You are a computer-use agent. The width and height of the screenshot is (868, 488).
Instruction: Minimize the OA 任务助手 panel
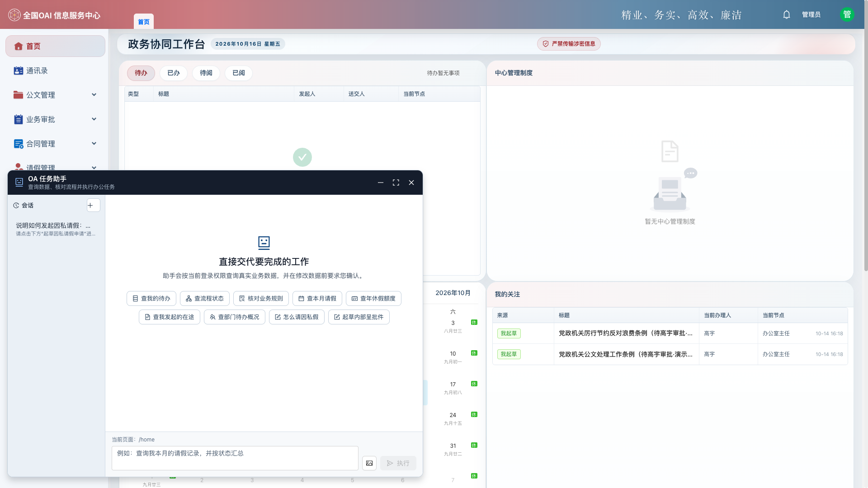tap(381, 183)
